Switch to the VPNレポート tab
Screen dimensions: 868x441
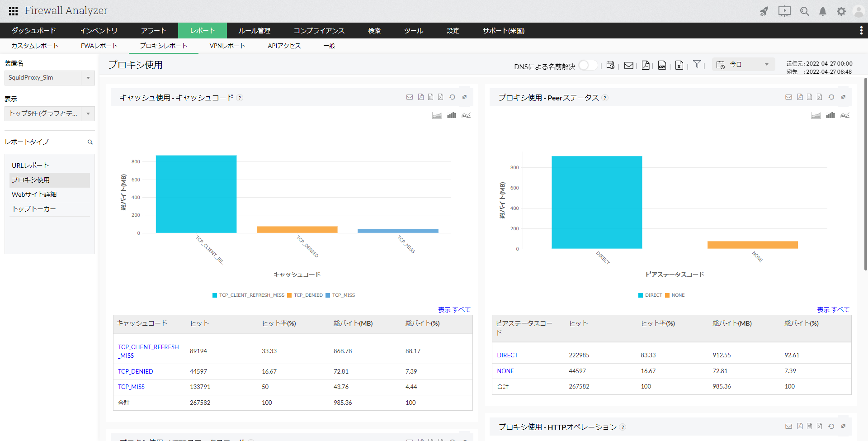tap(227, 46)
